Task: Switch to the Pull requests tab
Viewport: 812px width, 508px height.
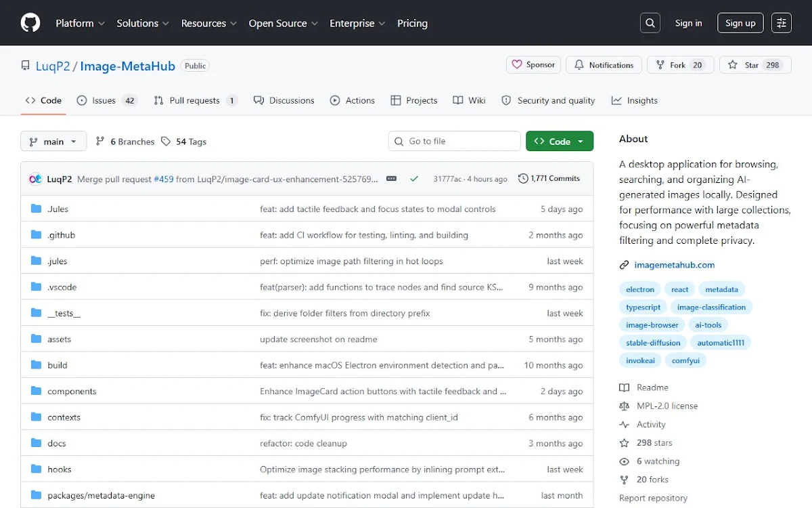Action: (x=196, y=100)
